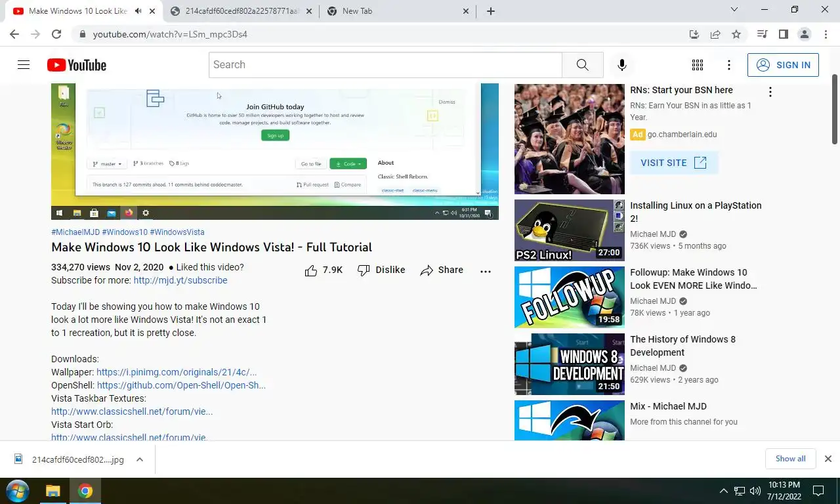Go to the YouTube home logo

(x=77, y=65)
